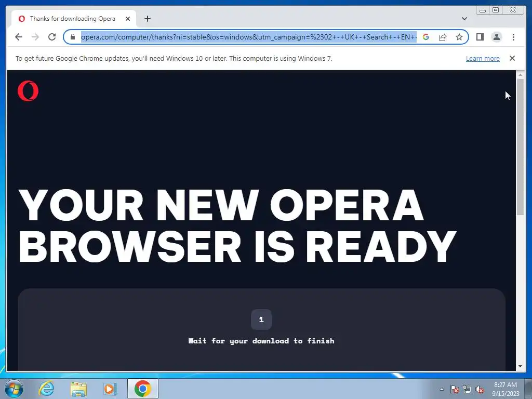Viewport: 532px width, 399px height.
Task: Click the address bar URL field
Action: [x=248, y=37]
